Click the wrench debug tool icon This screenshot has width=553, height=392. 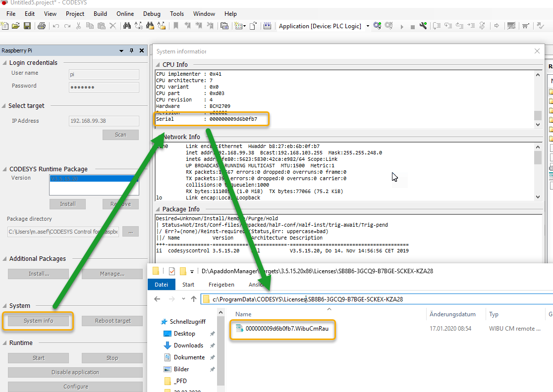pyautogui.click(x=423, y=26)
